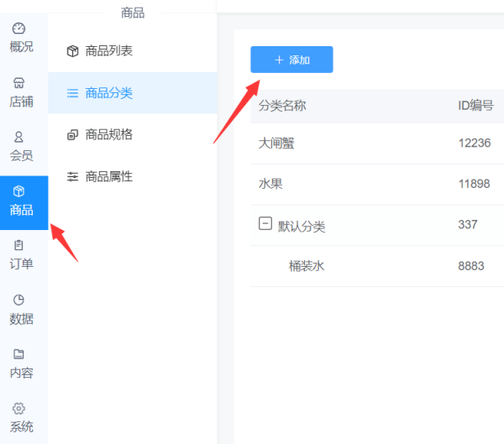Select the 会员 member icon
The image size is (504, 444).
click(18, 137)
